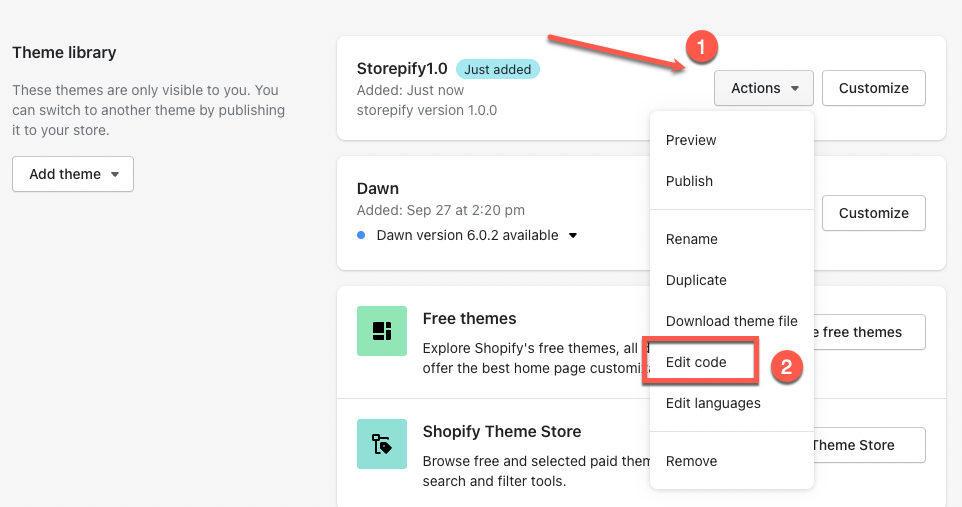Click the Shopify Theme Store heading

pyautogui.click(x=502, y=432)
